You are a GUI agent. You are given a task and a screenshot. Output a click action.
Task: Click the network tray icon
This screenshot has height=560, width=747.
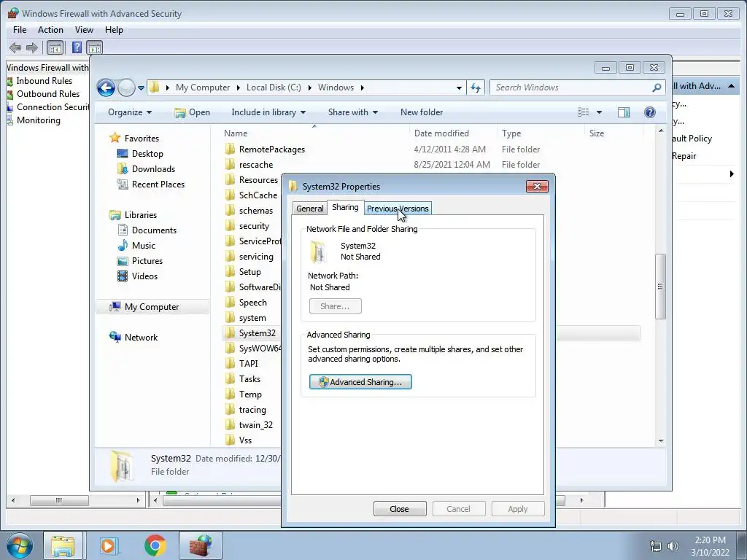[x=656, y=546]
